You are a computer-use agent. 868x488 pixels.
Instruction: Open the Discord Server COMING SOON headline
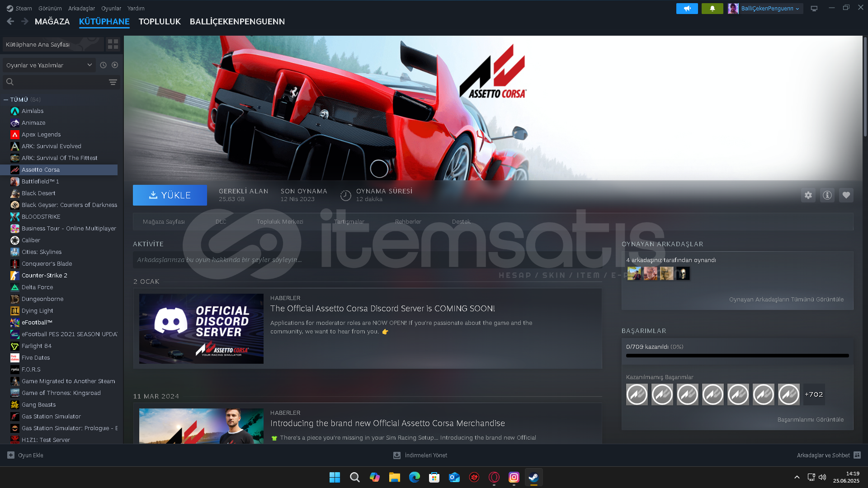[382, 309]
